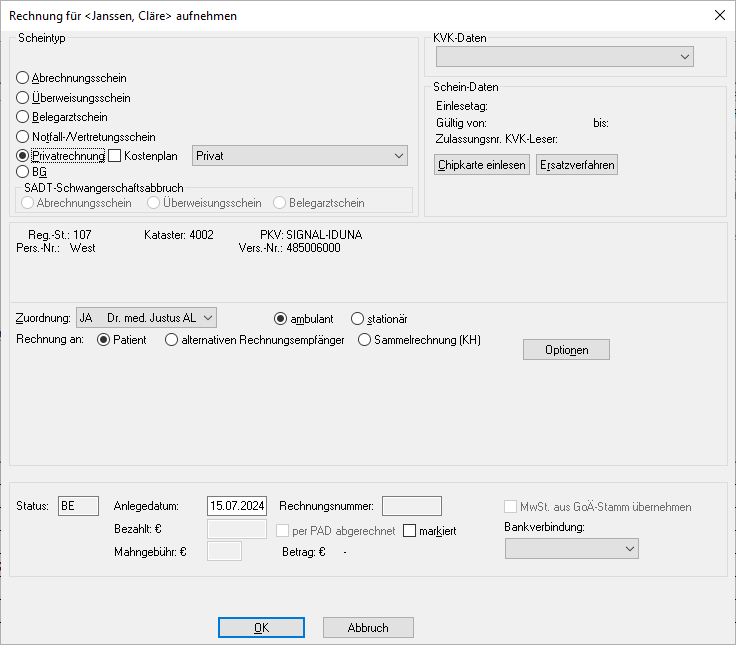The width and height of the screenshot is (736, 645).
Task: Click the Chipkarte einlesen button
Action: (482, 165)
